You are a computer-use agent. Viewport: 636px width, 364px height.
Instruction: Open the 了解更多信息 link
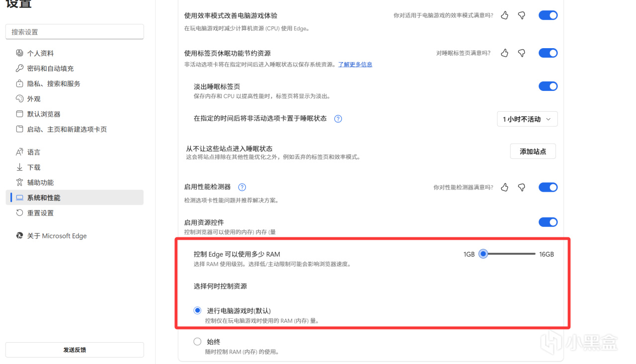[x=355, y=65]
